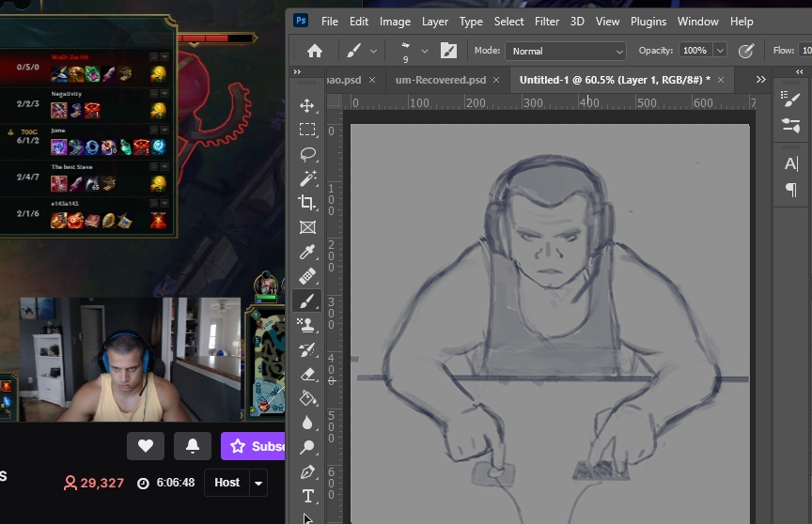
Task: Select the Magic Wand tool
Action: tap(307, 178)
